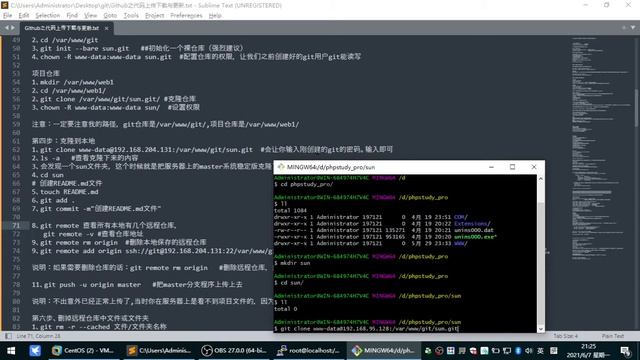Click the MINGW64 window title bar icon
Image resolution: width=640 pixels, height=360 pixels.
click(x=281, y=167)
